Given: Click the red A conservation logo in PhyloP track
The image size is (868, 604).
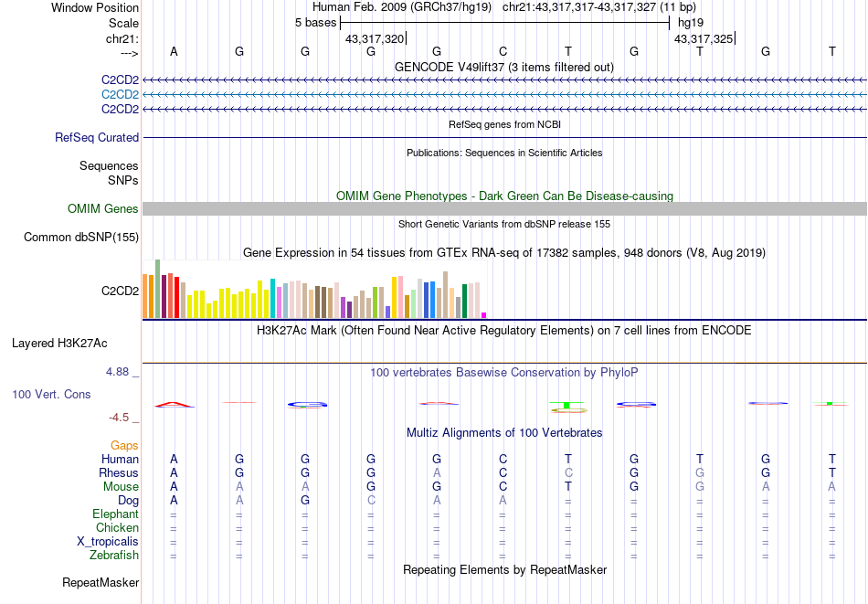Looking at the screenshot, I should (x=175, y=405).
